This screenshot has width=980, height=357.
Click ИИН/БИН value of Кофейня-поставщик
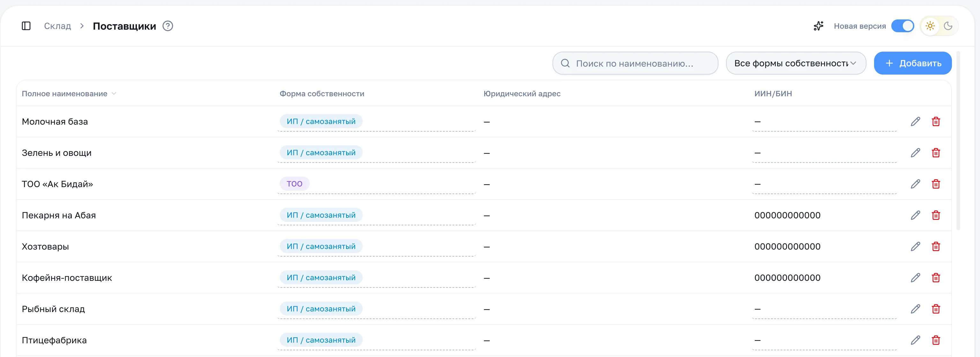coord(787,278)
